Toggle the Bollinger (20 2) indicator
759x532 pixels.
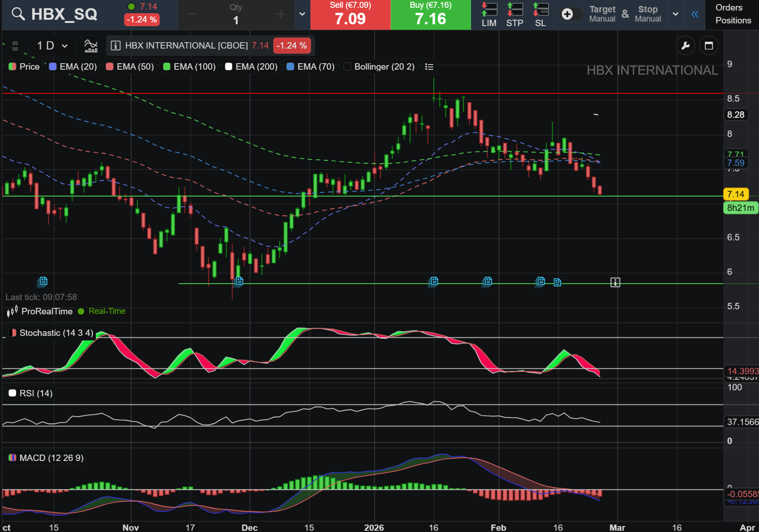(x=379, y=67)
